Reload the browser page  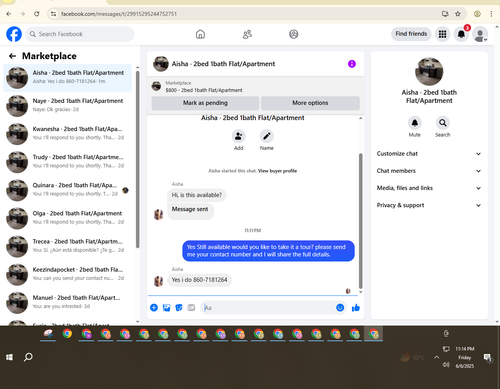click(37, 14)
